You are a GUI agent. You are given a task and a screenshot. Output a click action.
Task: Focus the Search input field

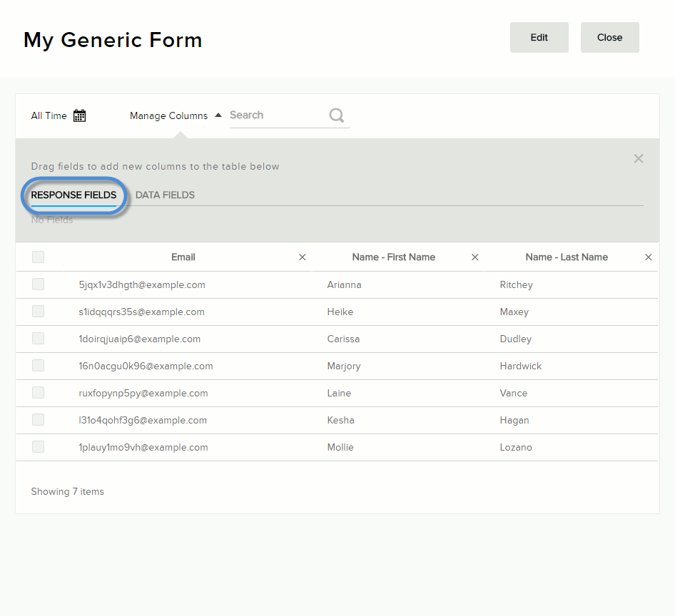[x=277, y=115]
